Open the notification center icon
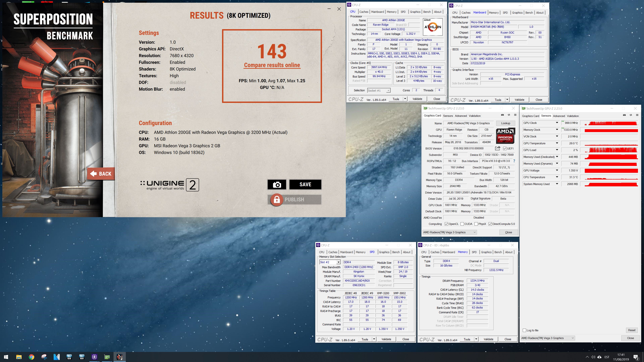 click(x=636, y=357)
